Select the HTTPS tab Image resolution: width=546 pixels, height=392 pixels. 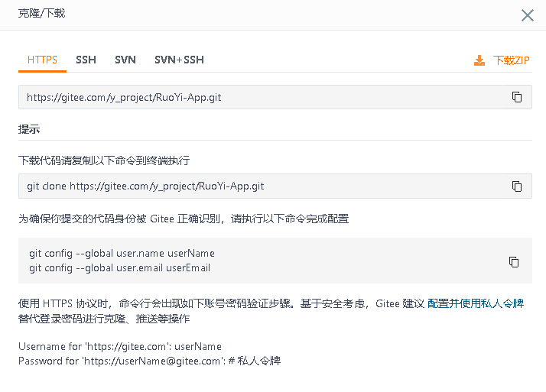click(x=42, y=60)
